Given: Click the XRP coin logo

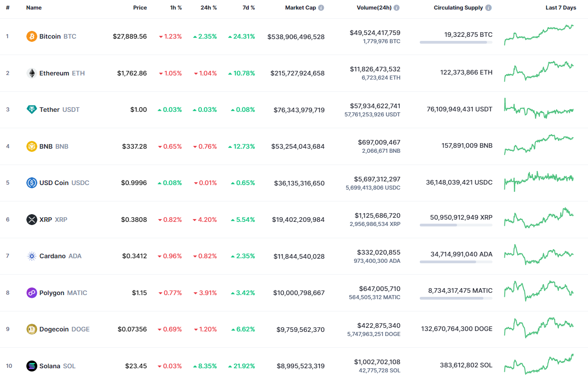Looking at the screenshot, I should (31, 220).
